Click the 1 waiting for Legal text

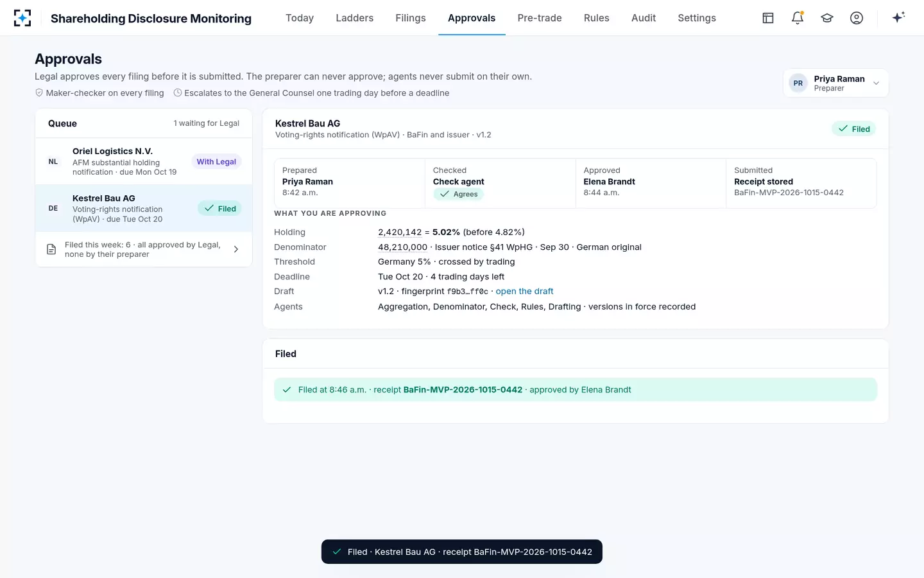(x=206, y=123)
